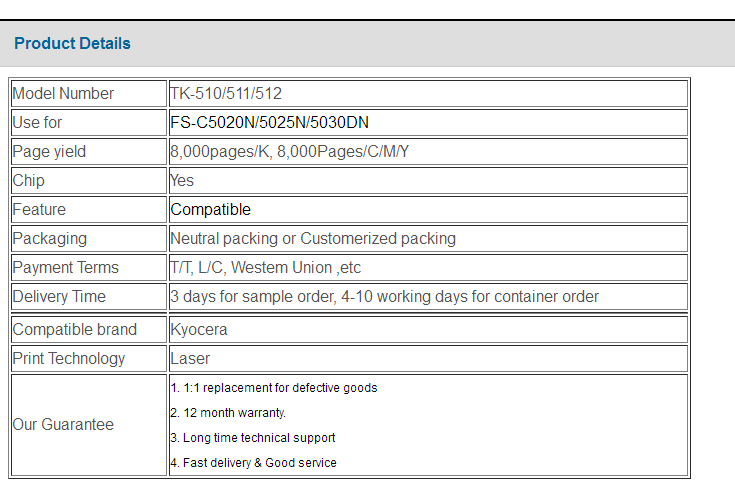Select FS-C5020N/5025N/5030DN printer text
The height and width of the screenshot is (488, 735).
[x=270, y=123]
